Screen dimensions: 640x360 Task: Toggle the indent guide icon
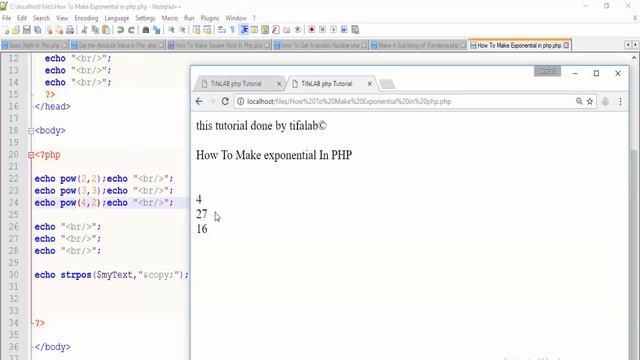tap(244, 30)
